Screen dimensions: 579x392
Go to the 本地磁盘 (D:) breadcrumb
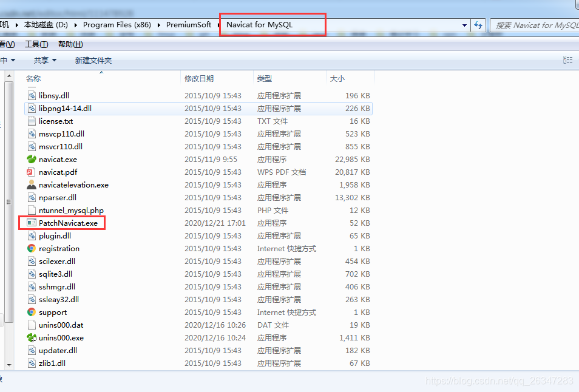[46, 25]
